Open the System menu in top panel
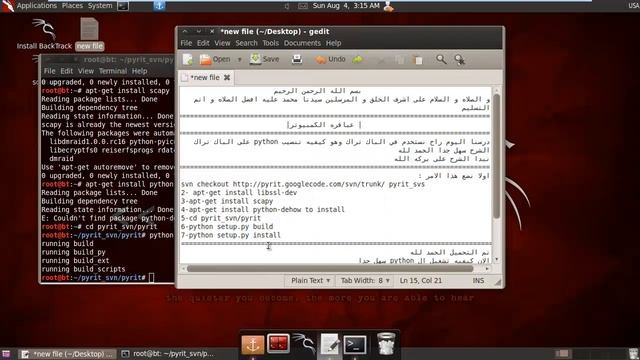 [x=100, y=6]
